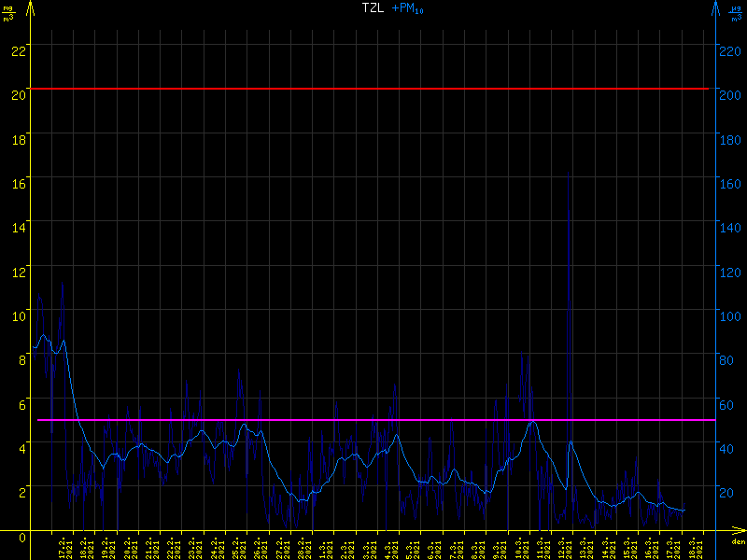
Task: Click the blue 20 value on right axis
Action: tap(727, 492)
